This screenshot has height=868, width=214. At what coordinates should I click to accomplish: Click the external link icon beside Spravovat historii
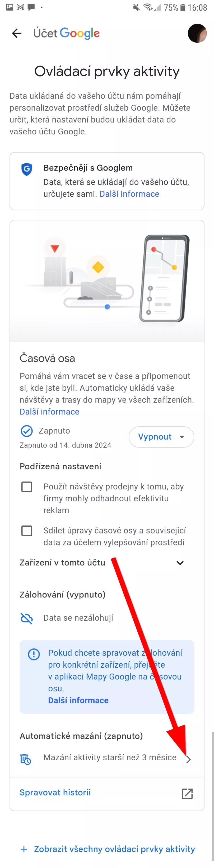187,794
